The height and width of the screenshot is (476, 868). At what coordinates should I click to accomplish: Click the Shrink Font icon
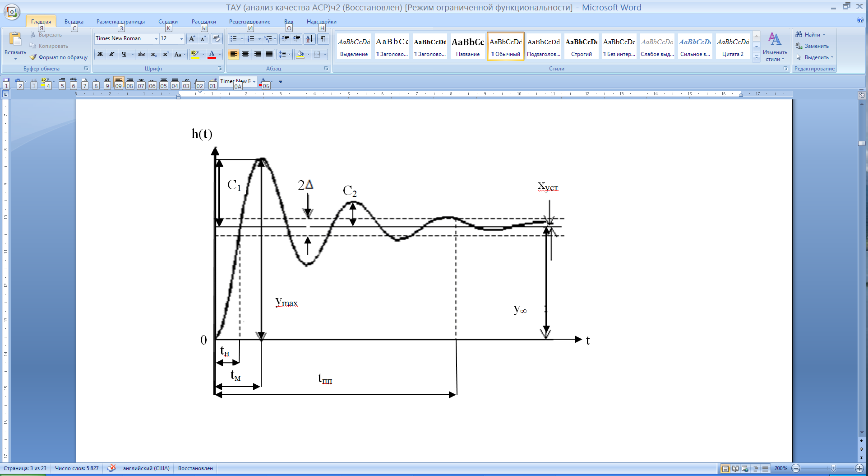click(x=203, y=39)
